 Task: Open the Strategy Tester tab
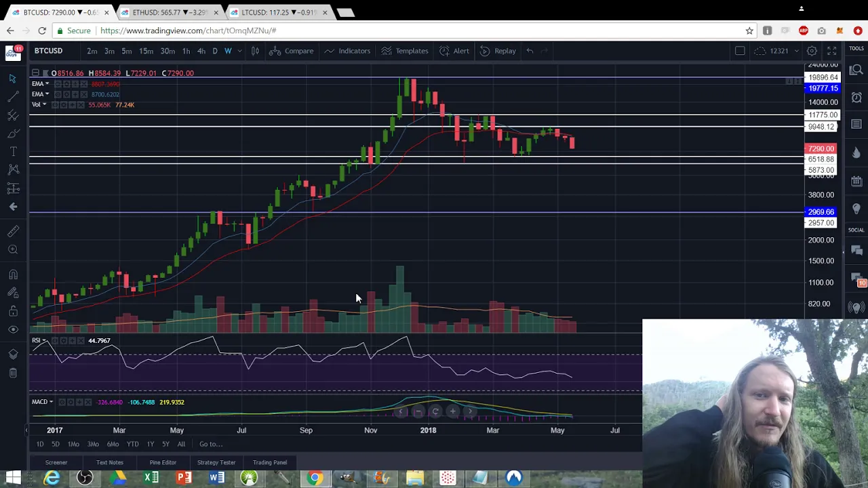click(216, 462)
